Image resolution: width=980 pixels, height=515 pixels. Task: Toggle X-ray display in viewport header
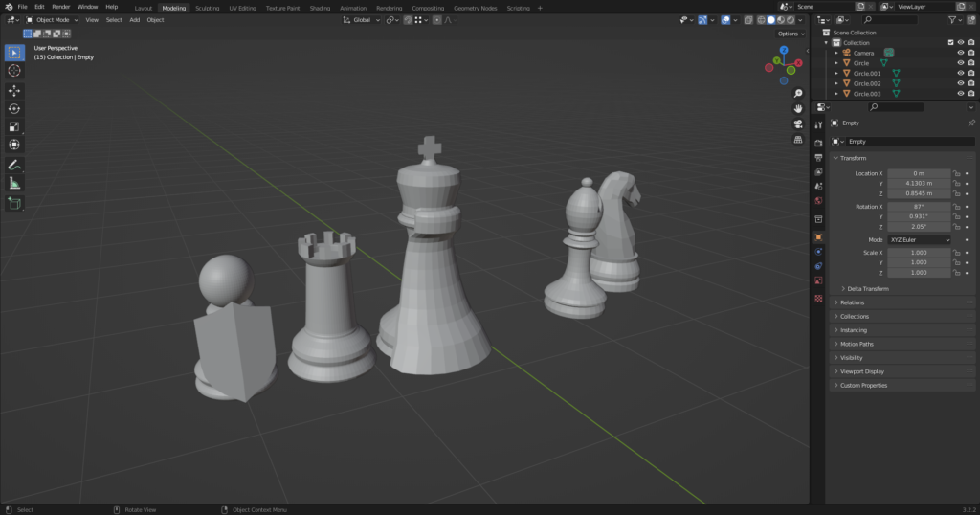(748, 20)
